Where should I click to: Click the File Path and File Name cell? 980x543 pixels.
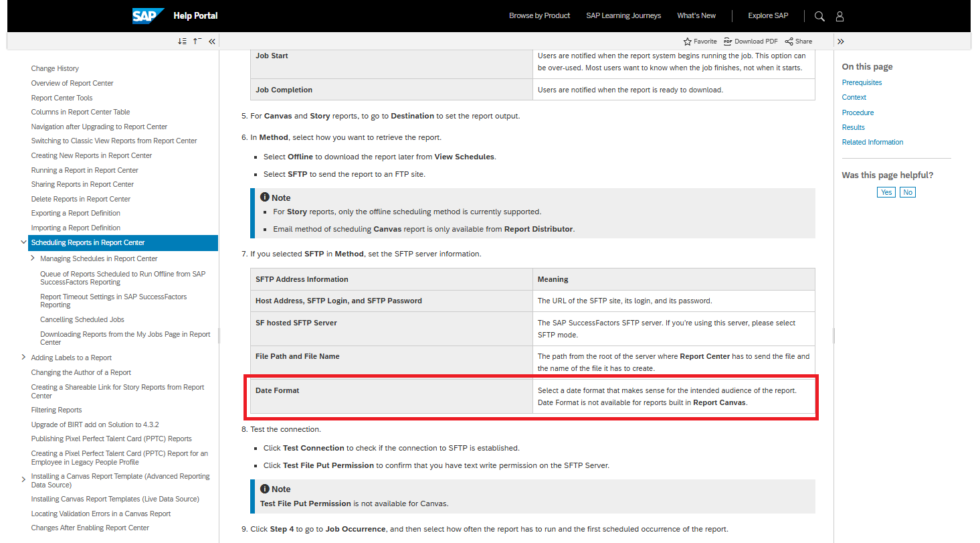pyautogui.click(x=391, y=362)
